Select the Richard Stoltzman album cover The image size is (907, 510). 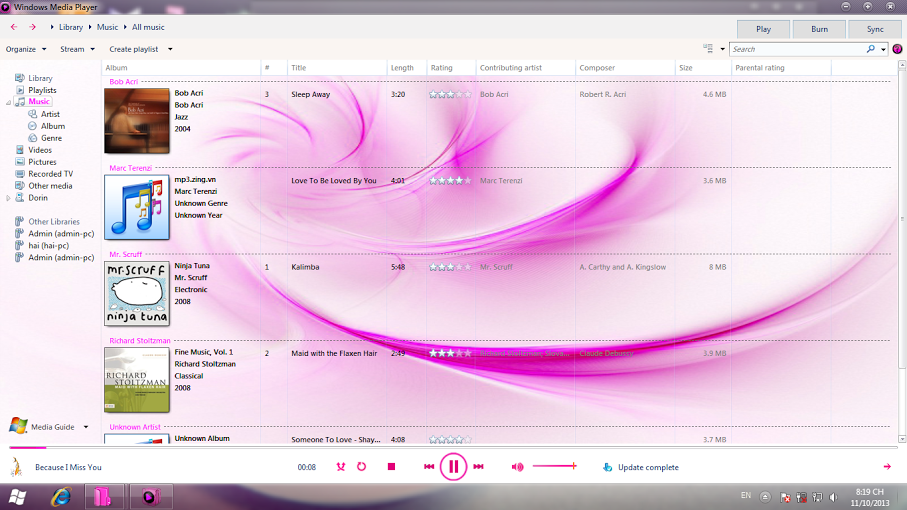tap(137, 380)
